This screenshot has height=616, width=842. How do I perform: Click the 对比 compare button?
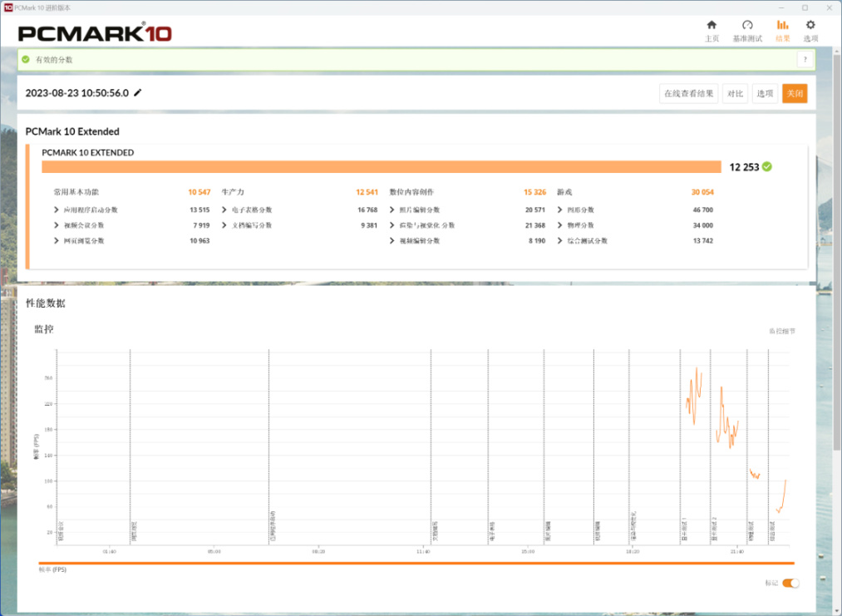click(735, 93)
